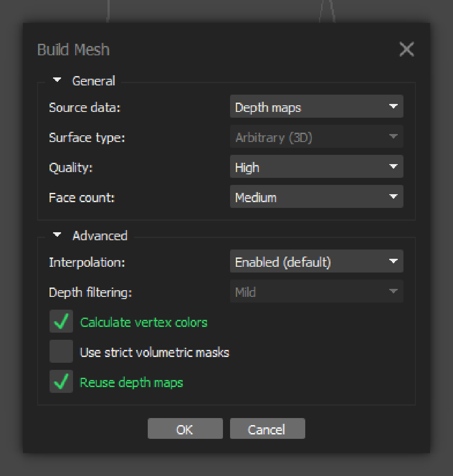
Task: Click the Cancel button
Action: point(267,429)
